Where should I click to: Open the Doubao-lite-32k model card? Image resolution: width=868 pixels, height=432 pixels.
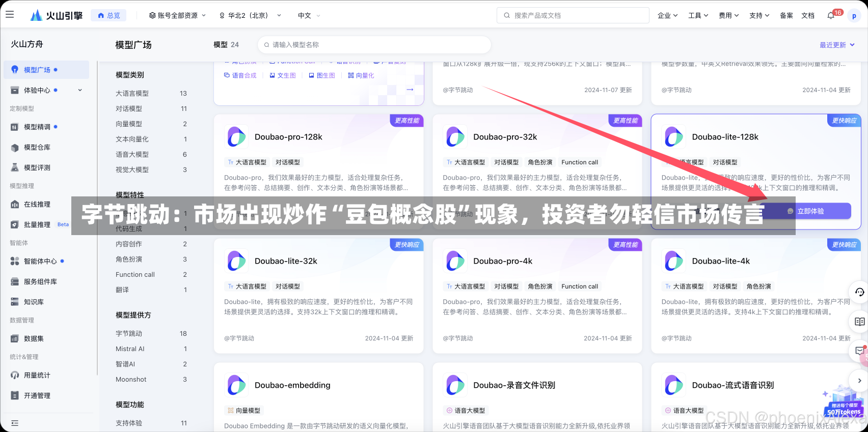pos(319,296)
